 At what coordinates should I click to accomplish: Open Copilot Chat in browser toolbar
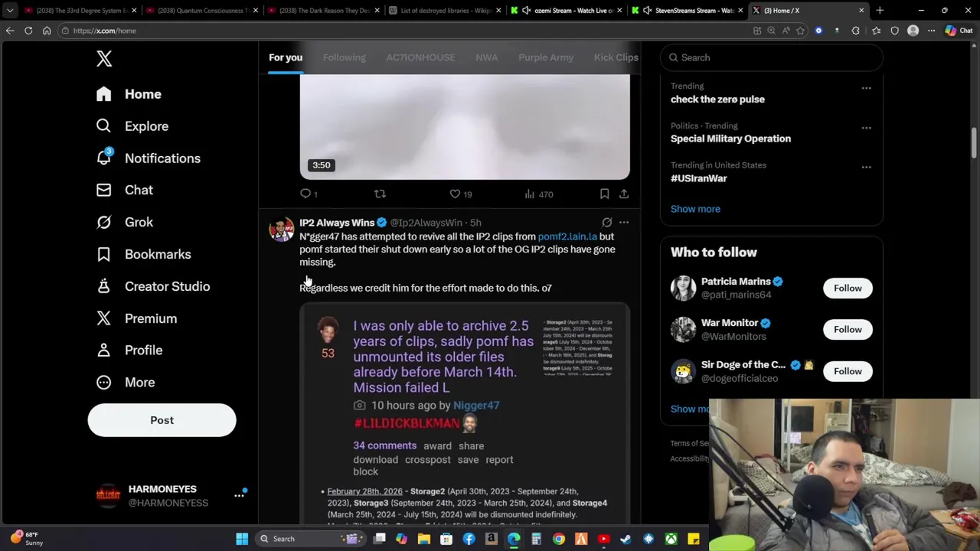[x=959, y=31]
